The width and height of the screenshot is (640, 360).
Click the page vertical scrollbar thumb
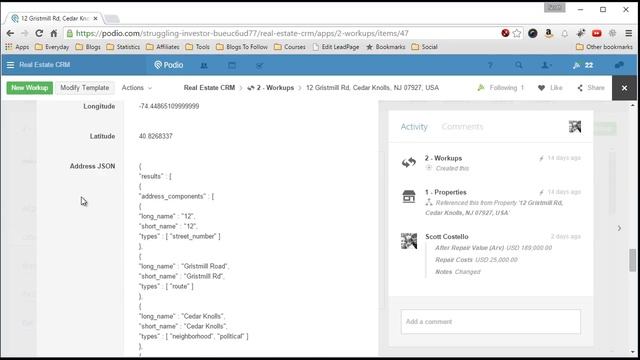(632, 260)
